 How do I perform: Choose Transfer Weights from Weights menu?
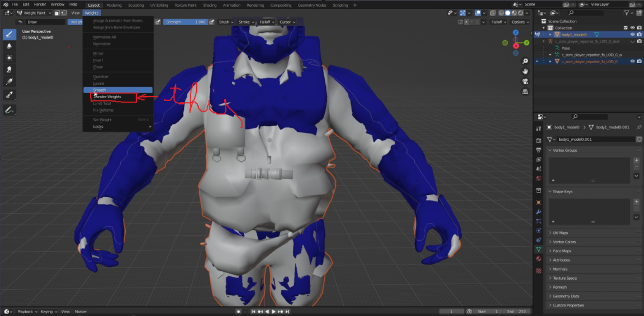point(118,97)
